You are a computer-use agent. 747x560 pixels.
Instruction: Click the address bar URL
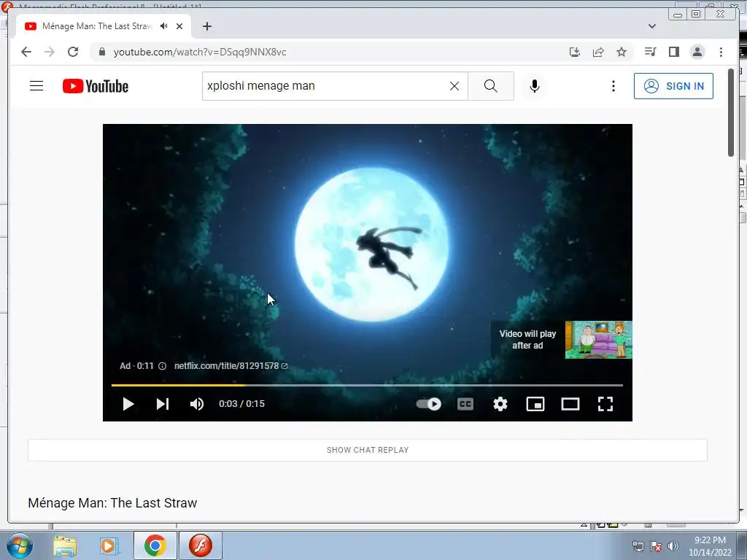point(200,52)
